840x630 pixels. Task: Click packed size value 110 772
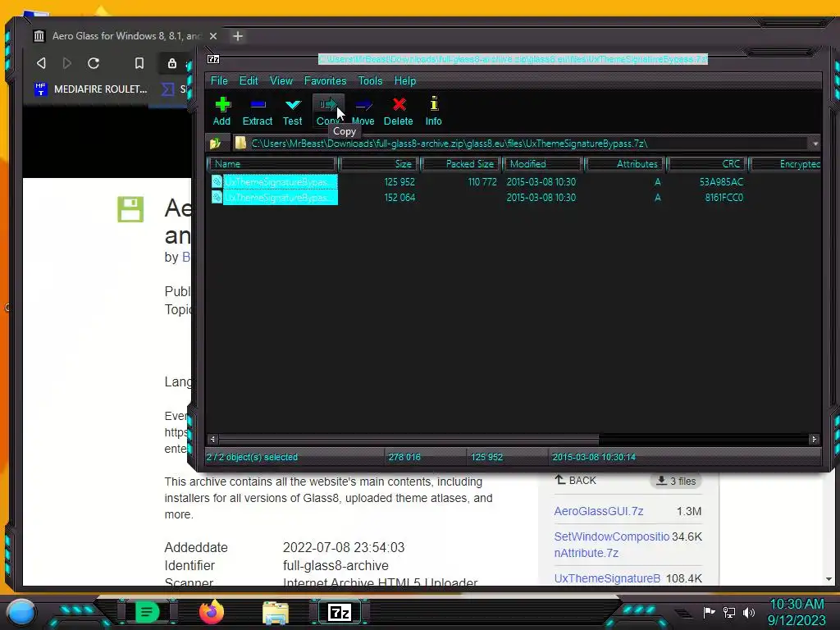tap(482, 182)
